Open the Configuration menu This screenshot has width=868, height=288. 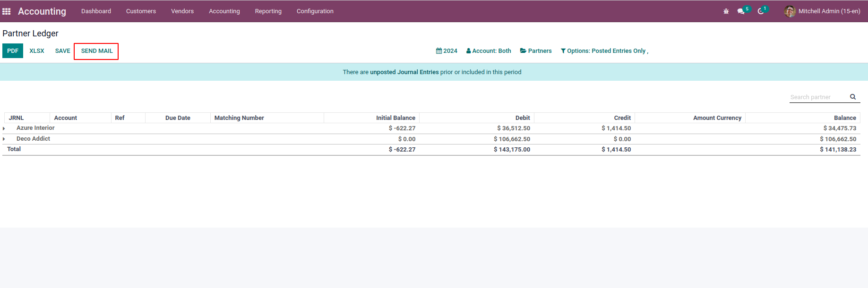(315, 11)
